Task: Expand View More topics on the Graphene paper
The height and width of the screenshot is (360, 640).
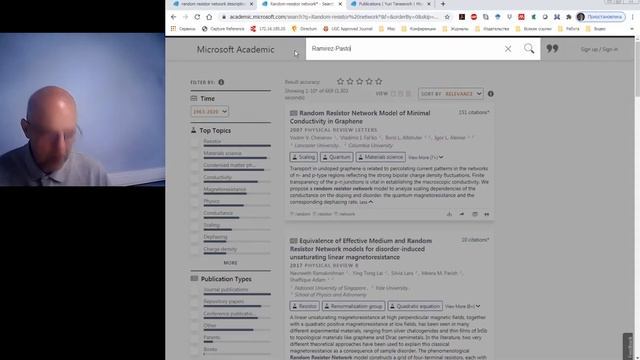Action: click(x=426, y=157)
